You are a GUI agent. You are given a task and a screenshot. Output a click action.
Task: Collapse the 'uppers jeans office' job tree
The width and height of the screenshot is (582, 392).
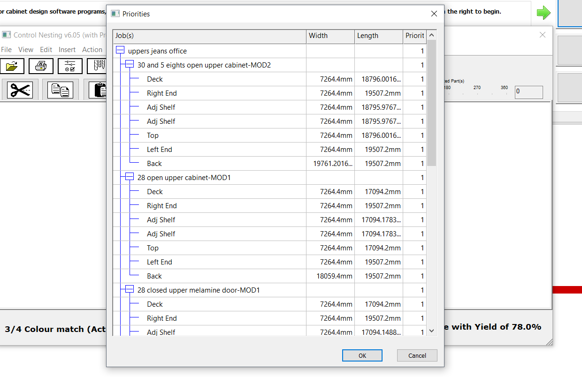pos(120,51)
